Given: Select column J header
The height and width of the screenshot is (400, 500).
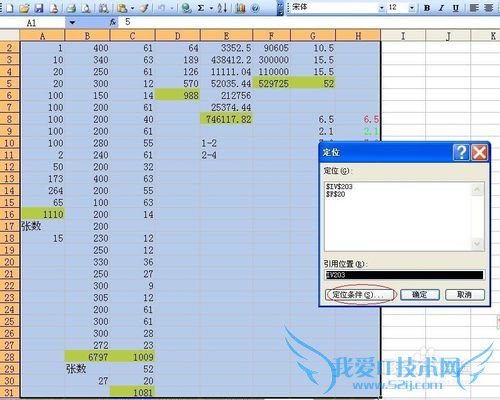Looking at the screenshot, I should coord(448,36).
